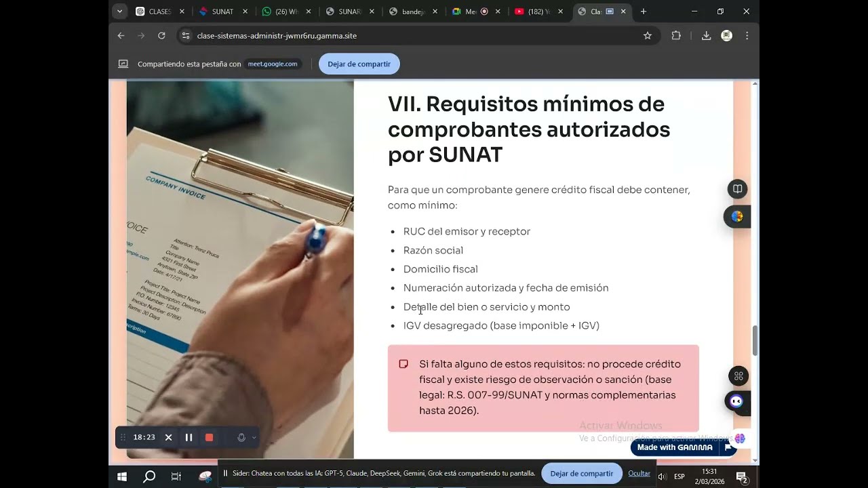Cancel recording with the X button

[x=168, y=437]
